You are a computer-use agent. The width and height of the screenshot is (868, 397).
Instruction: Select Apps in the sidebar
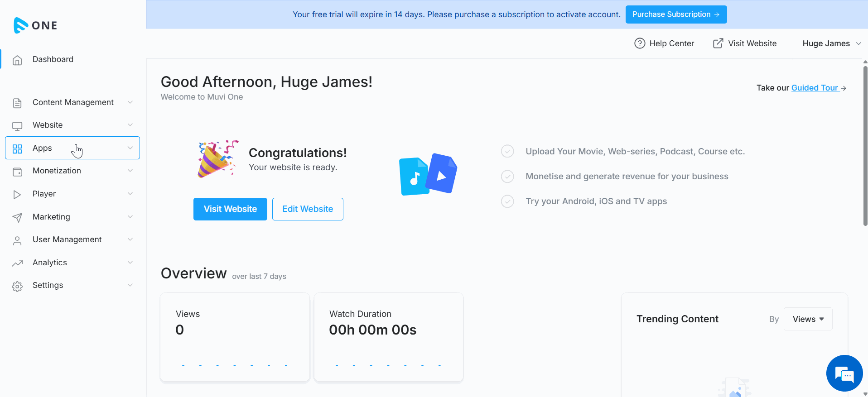(x=72, y=148)
